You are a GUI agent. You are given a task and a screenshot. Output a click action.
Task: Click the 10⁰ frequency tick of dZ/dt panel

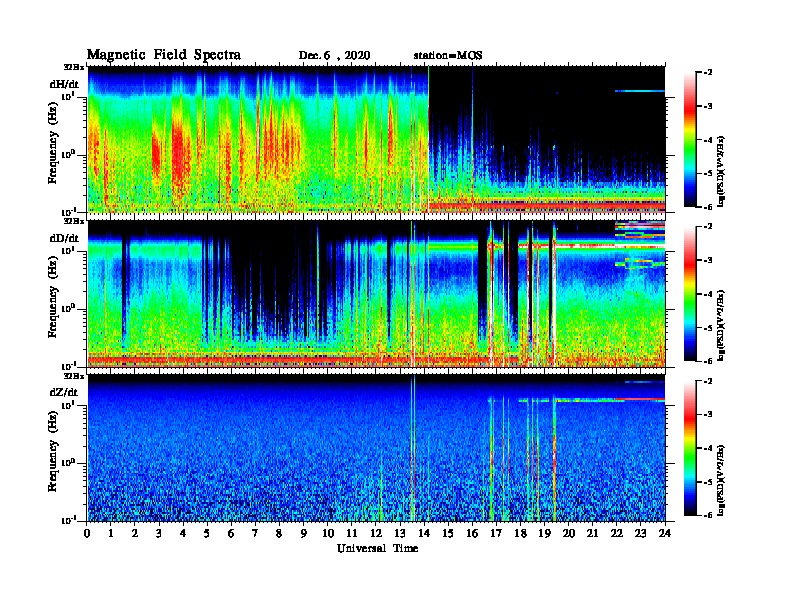coord(67,463)
